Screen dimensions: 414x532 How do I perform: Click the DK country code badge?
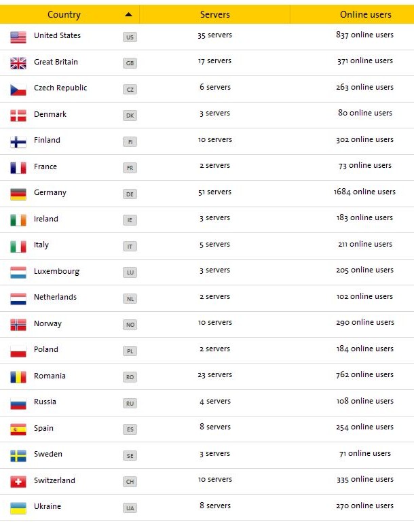[130, 116]
